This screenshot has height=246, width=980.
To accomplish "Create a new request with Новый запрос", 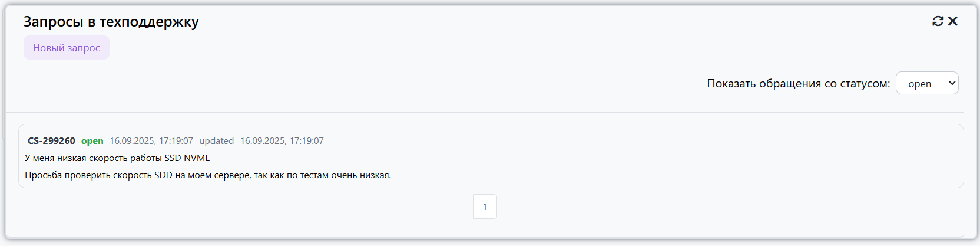I will tap(67, 48).
